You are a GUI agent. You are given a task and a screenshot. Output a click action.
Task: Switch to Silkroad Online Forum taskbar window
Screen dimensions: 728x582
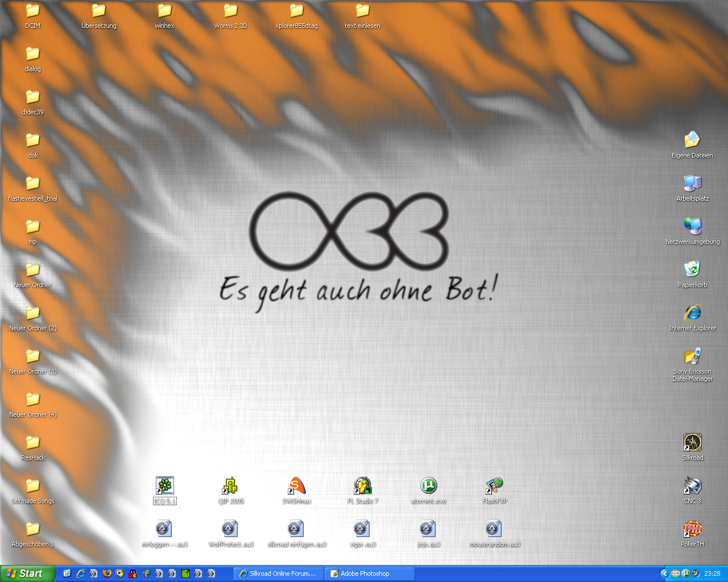click(x=279, y=573)
